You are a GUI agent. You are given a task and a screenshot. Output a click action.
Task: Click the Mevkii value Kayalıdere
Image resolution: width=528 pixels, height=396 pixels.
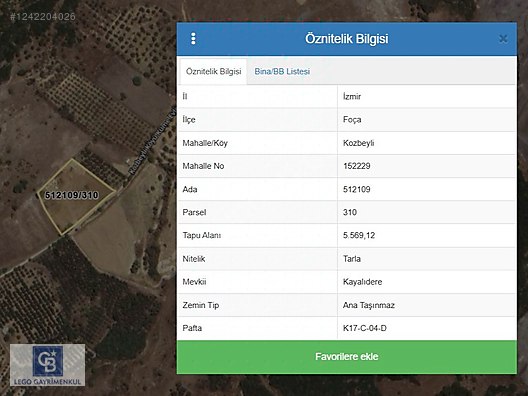tap(362, 282)
